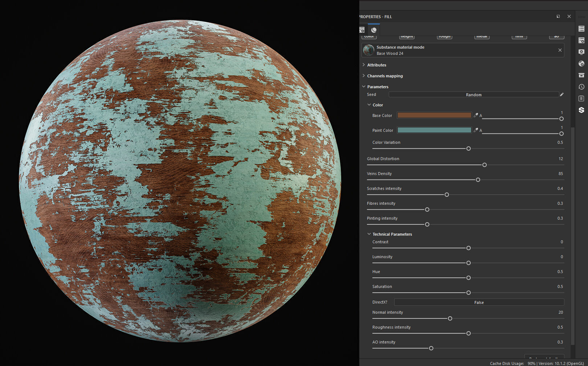
Task: Open the archive box icon in sidebar
Action: pos(581,75)
